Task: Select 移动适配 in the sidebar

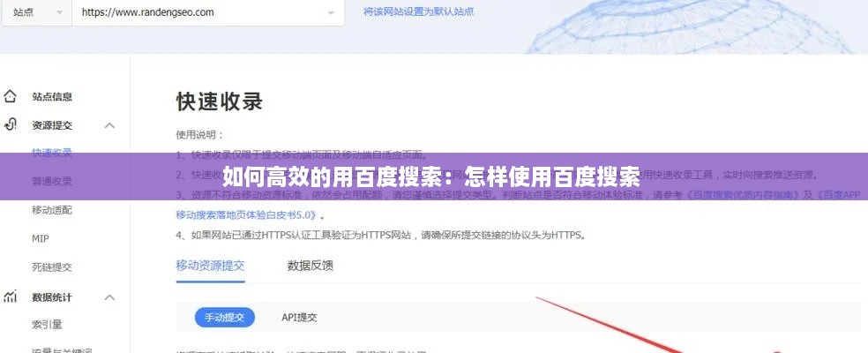Action: [x=52, y=210]
